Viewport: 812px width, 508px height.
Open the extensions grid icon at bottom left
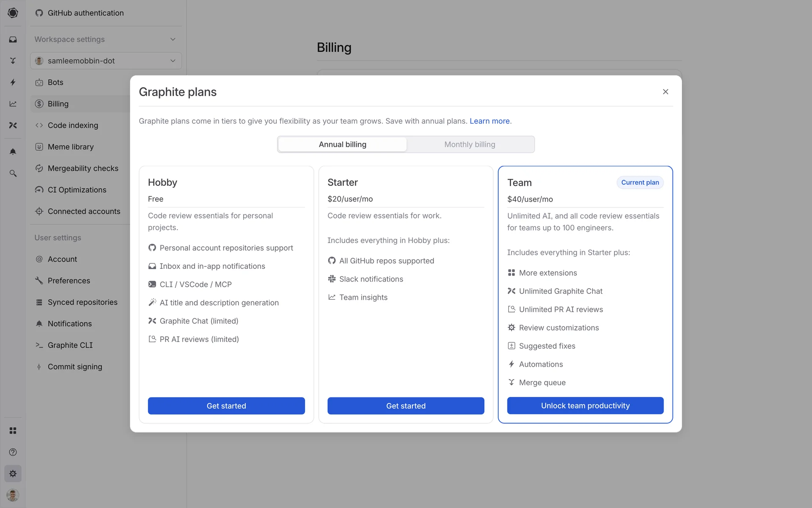click(x=13, y=431)
